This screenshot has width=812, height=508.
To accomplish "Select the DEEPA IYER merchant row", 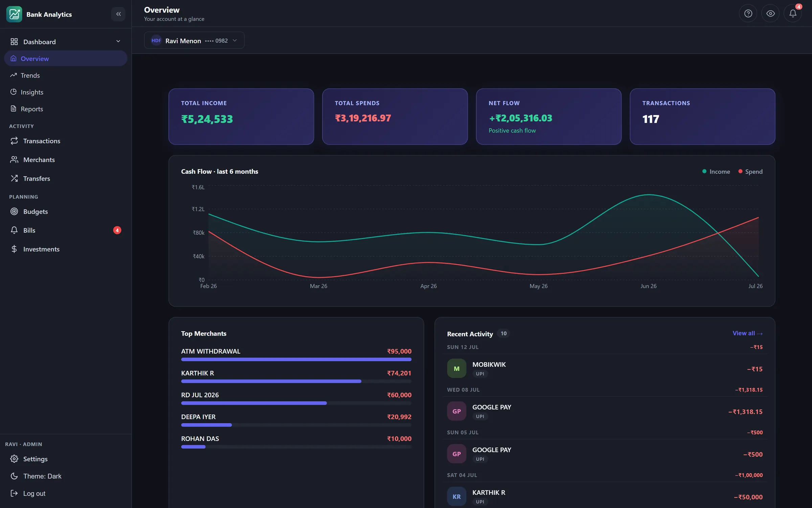I will point(296,420).
